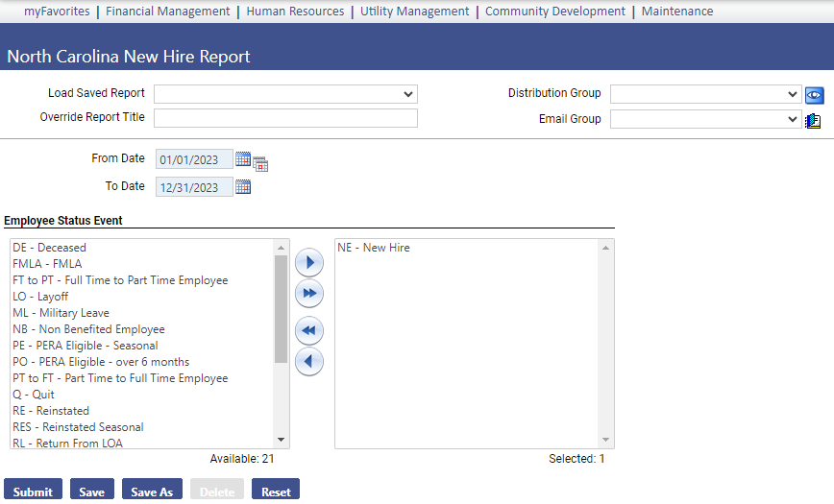The height and width of the screenshot is (504, 834).
Task: Open Utility Management menu
Action: click(415, 12)
